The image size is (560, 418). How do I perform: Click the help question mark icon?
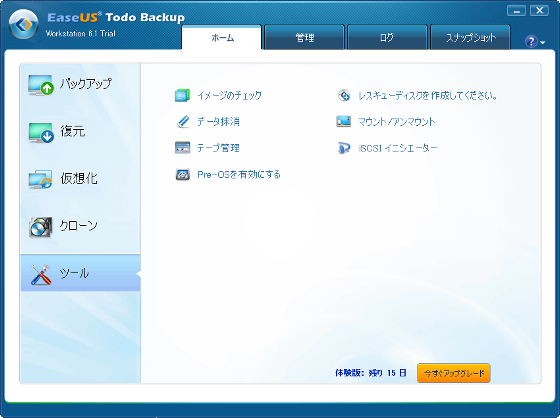coord(531,41)
